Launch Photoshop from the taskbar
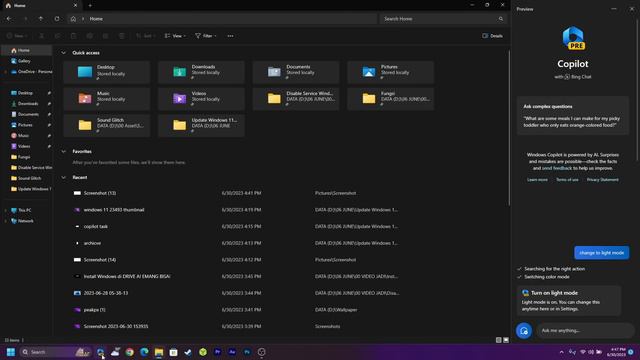640x360 pixels. click(x=247, y=352)
